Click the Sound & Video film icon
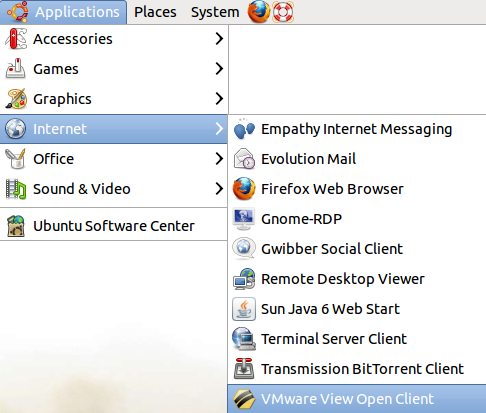 click(16, 189)
